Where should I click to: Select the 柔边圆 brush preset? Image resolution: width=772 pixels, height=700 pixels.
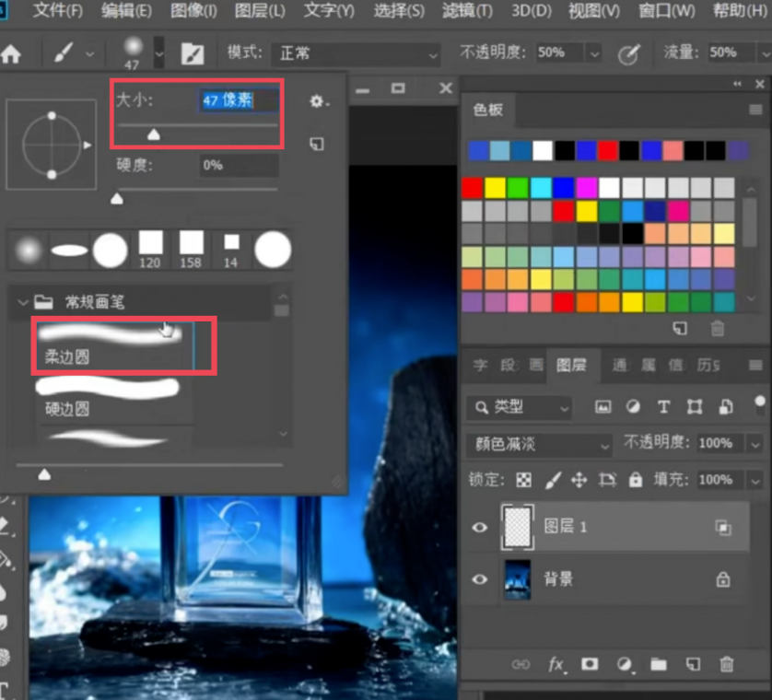(x=115, y=345)
